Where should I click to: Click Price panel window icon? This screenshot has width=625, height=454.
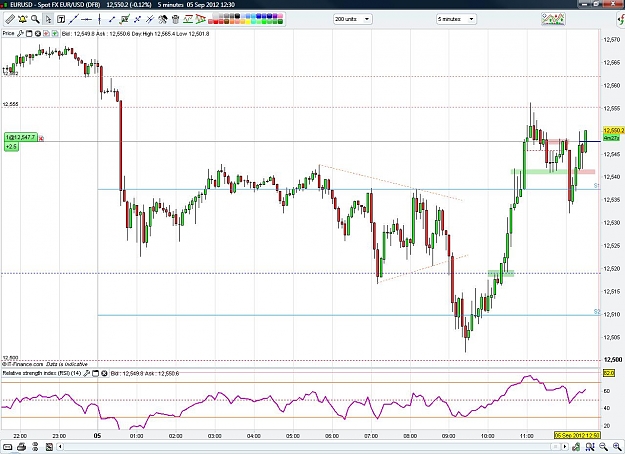point(29,33)
